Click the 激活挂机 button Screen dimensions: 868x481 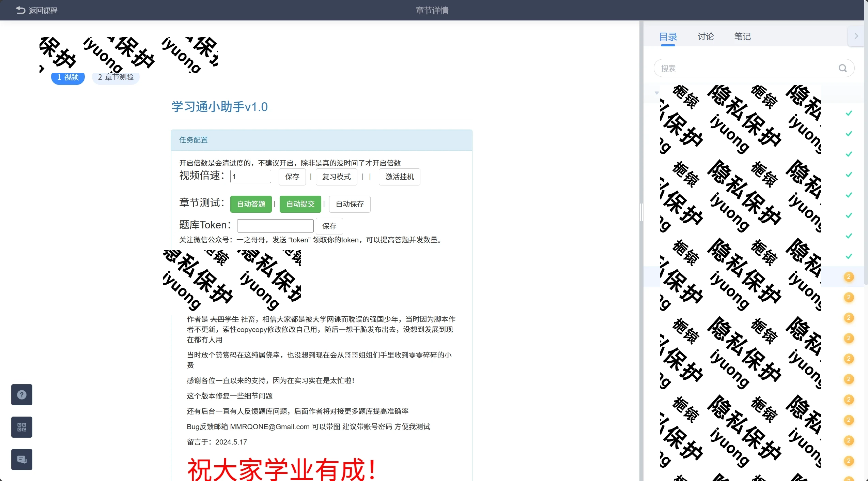[399, 177]
